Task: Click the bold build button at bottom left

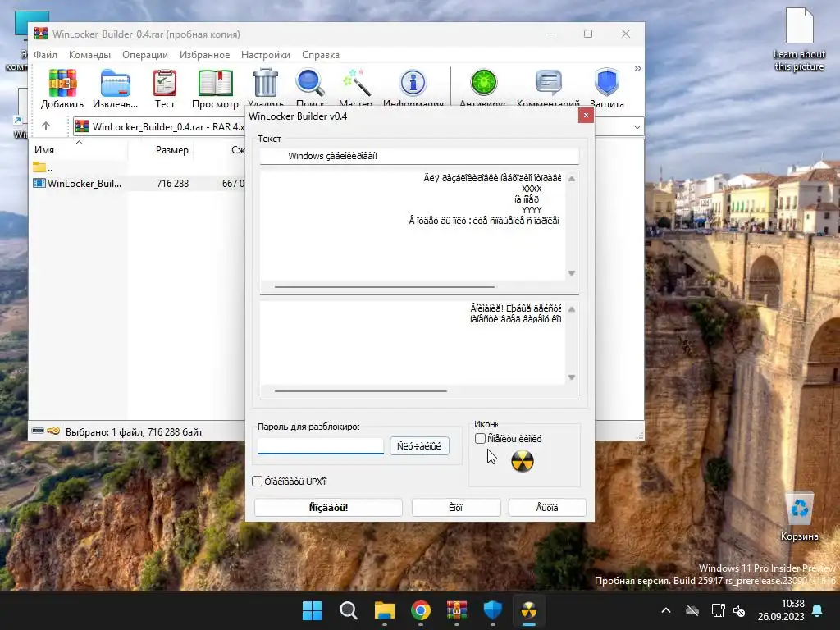Action: point(328,507)
